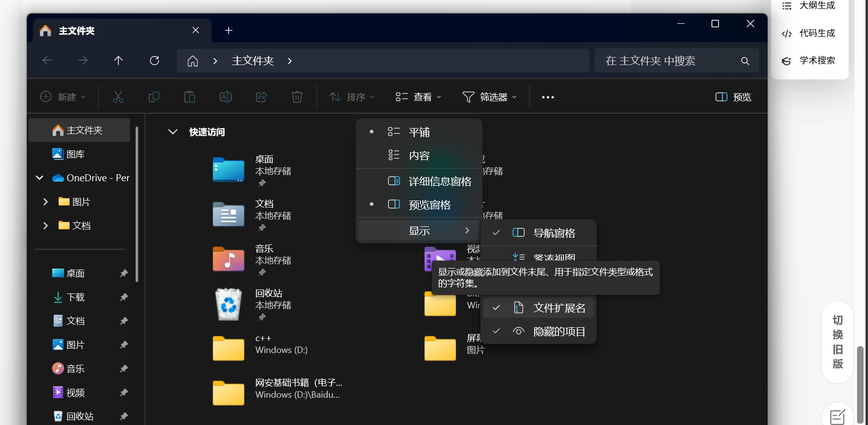
Task: Select 内容 content view option
Action: pos(419,155)
